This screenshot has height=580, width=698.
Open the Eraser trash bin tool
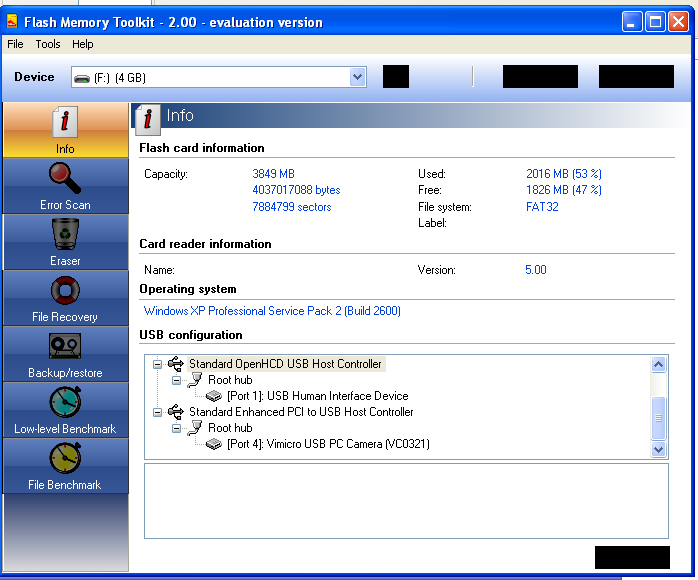tap(65, 236)
